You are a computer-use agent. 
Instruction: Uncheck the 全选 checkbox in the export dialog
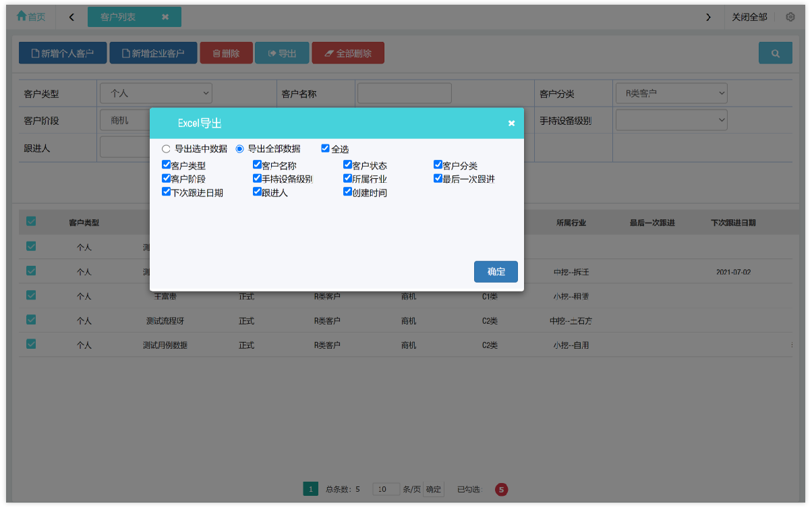[324, 148]
